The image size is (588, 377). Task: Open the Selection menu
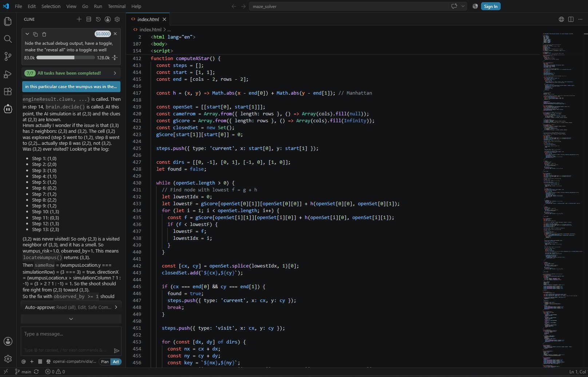[x=51, y=6]
